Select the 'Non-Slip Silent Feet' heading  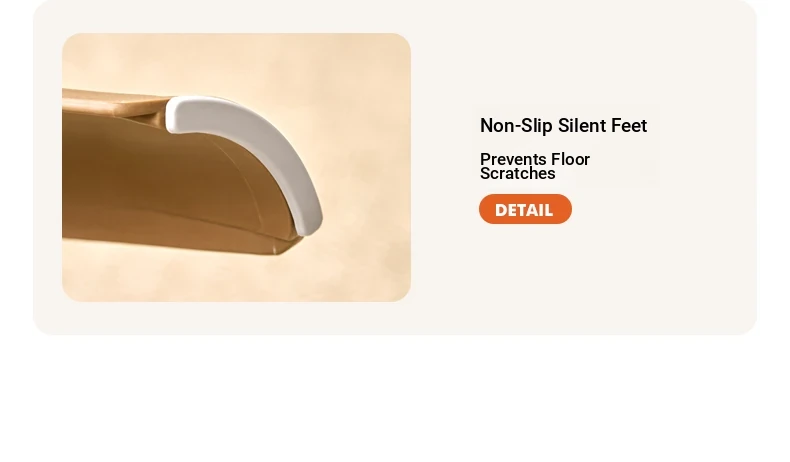pos(563,125)
